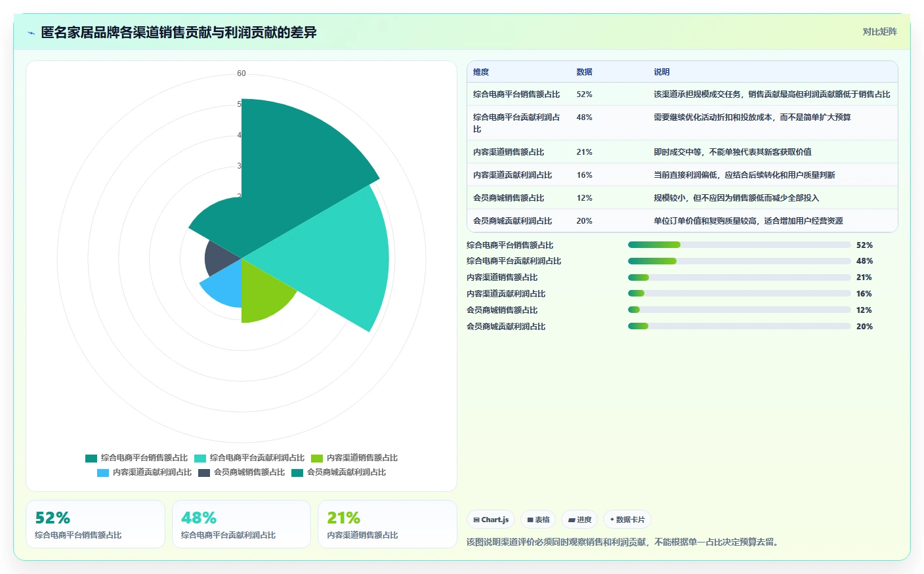Click progress label 综合电商平台销售额占比
The image size is (924, 574).
point(510,245)
